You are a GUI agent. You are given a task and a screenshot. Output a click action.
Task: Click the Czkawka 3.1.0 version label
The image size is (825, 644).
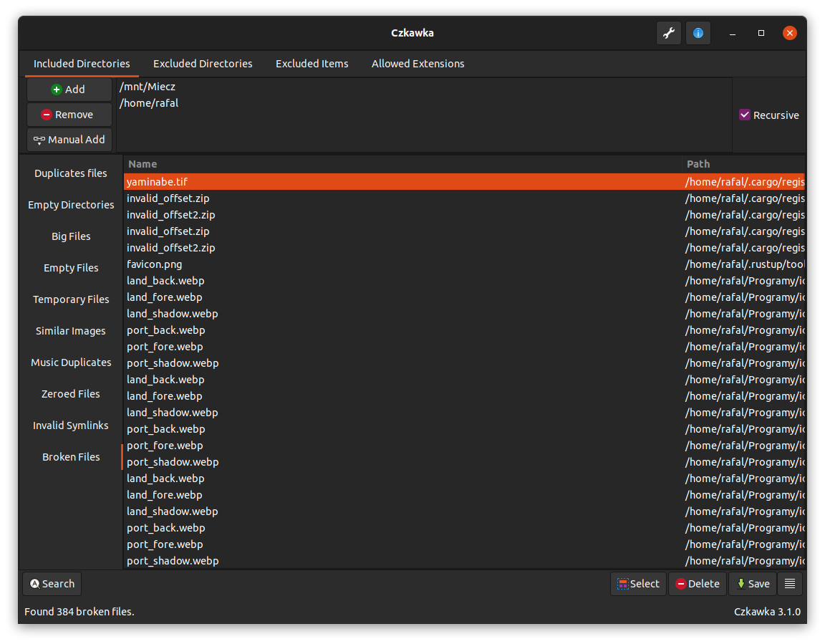(x=767, y=611)
